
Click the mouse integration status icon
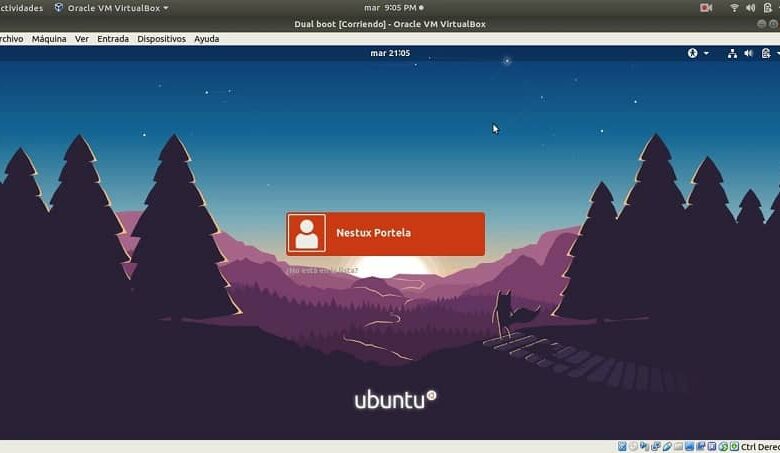click(724, 447)
